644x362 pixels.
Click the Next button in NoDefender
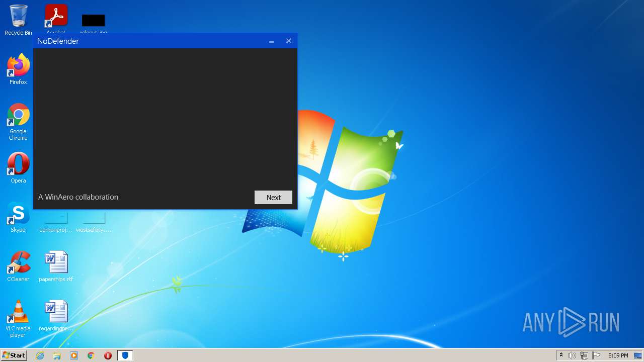273,198
